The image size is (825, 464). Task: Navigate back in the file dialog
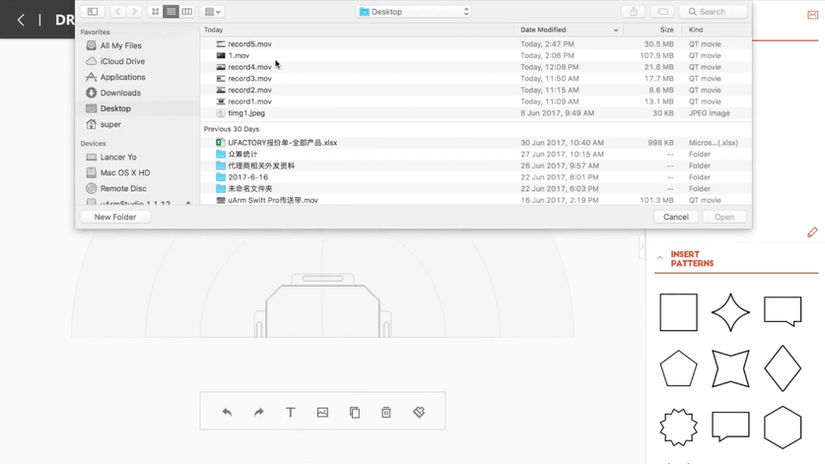[117, 12]
